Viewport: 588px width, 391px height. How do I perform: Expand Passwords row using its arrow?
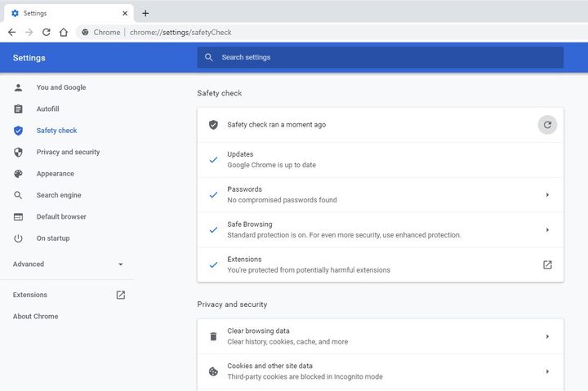pos(547,194)
